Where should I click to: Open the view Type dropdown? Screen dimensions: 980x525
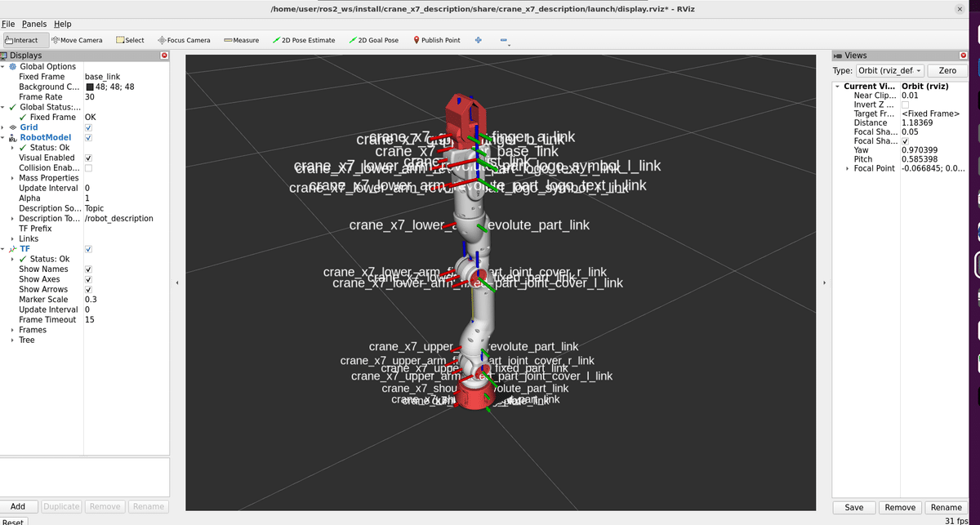tap(889, 71)
